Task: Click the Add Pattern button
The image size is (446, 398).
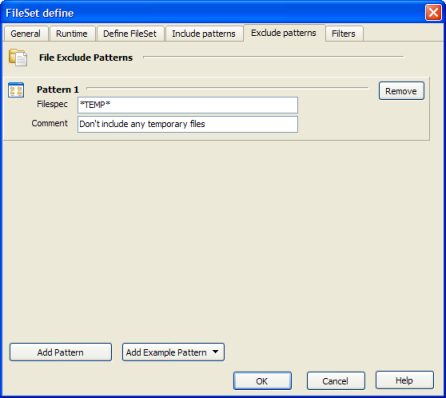Action: [x=60, y=352]
